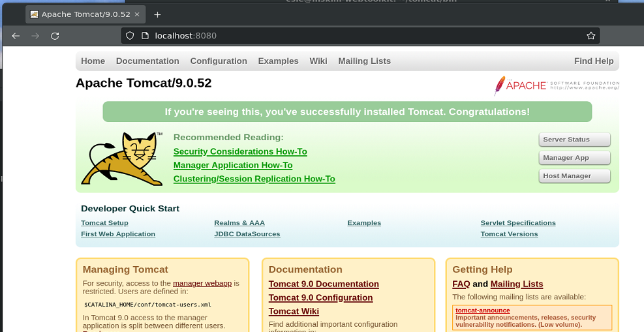Open the FAQ link under Getting Help

click(x=461, y=284)
